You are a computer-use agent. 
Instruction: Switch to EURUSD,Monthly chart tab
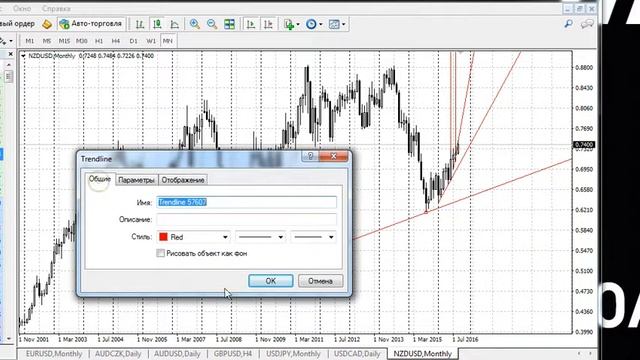point(54,354)
